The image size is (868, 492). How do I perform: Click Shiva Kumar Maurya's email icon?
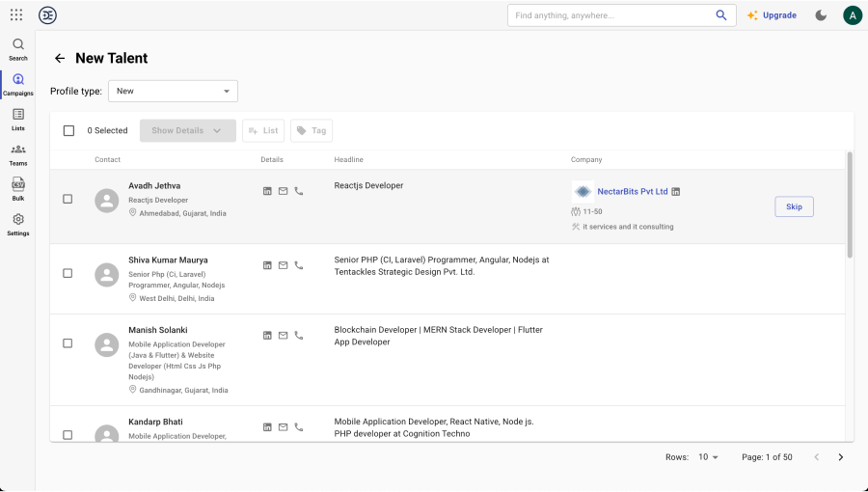(x=283, y=265)
